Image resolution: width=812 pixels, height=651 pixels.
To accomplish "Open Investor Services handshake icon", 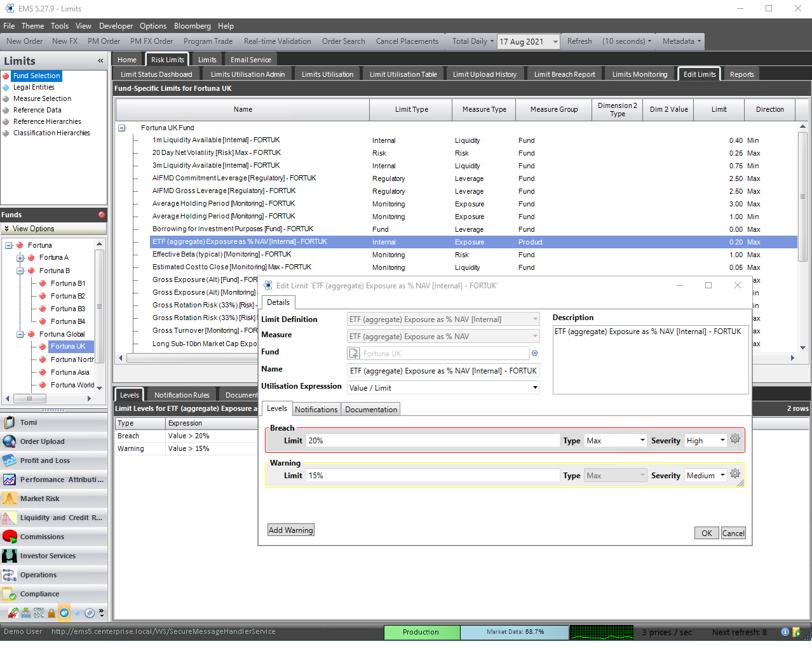I will (x=10, y=556).
